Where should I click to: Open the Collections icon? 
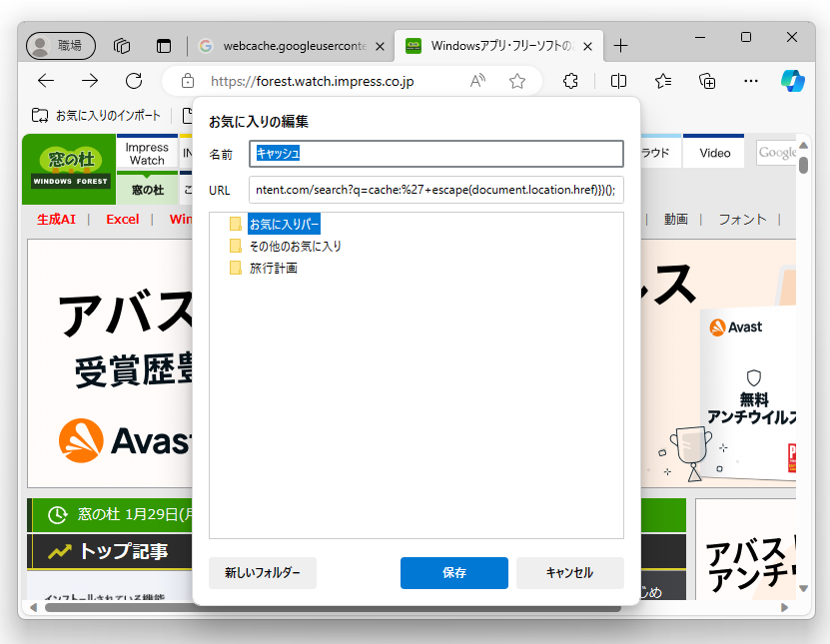(706, 81)
